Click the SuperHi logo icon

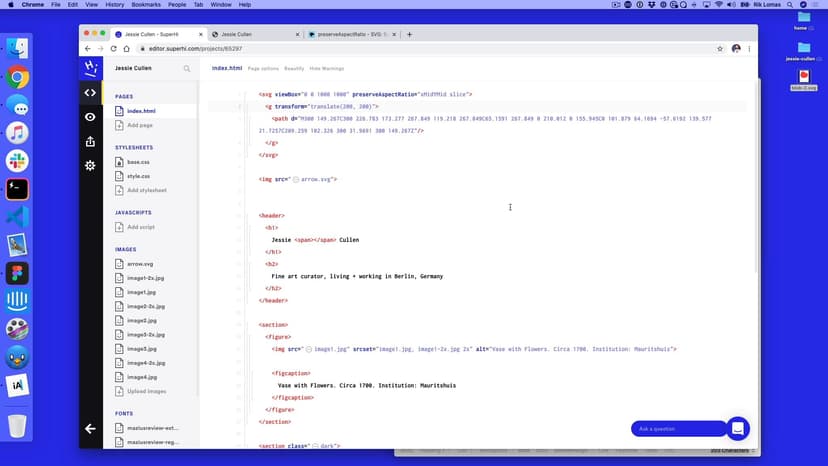(90, 68)
